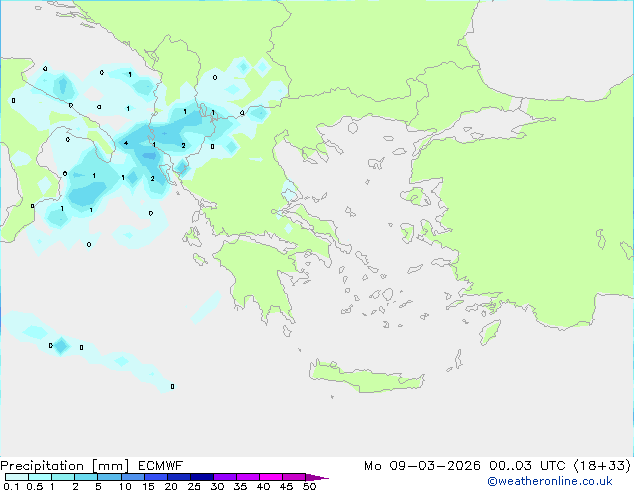Pick the purple 30–35 mm legend swatch
Screen dimensions: 634x490
[x=225, y=477]
